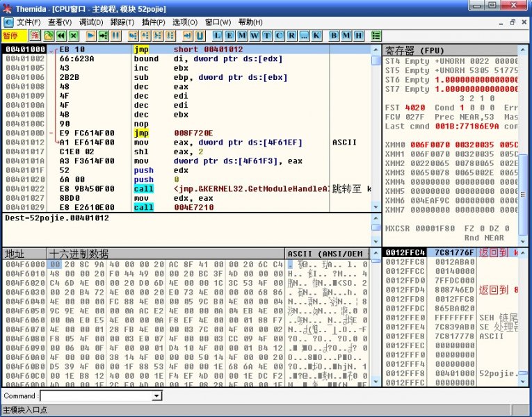Screen dimensions: 532x417
Task: Open the Threads window with the T button
Action: (266, 35)
